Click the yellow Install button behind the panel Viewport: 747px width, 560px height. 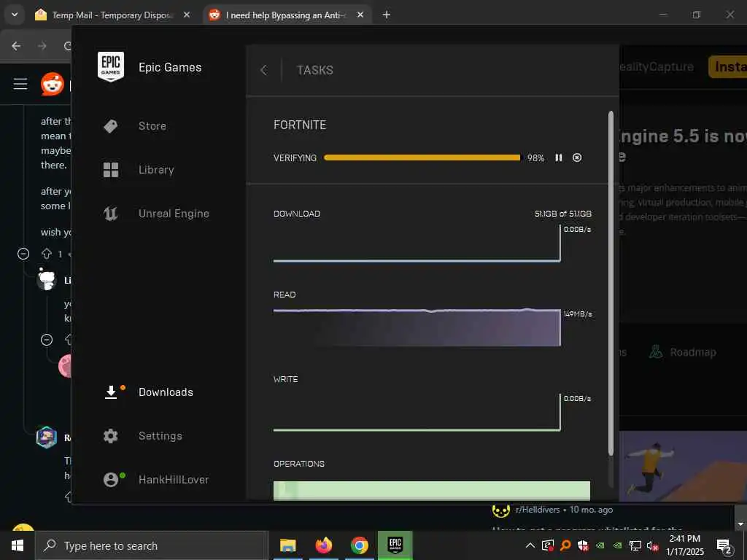(x=727, y=66)
